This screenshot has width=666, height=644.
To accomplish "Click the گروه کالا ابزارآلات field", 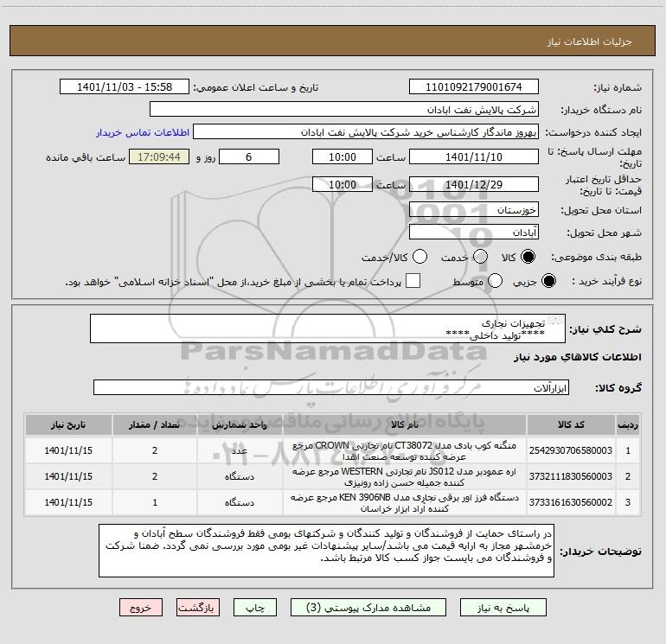I will (331, 387).
